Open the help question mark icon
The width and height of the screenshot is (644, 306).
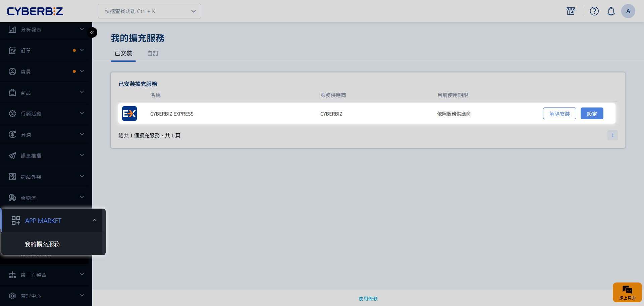click(x=594, y=11)
